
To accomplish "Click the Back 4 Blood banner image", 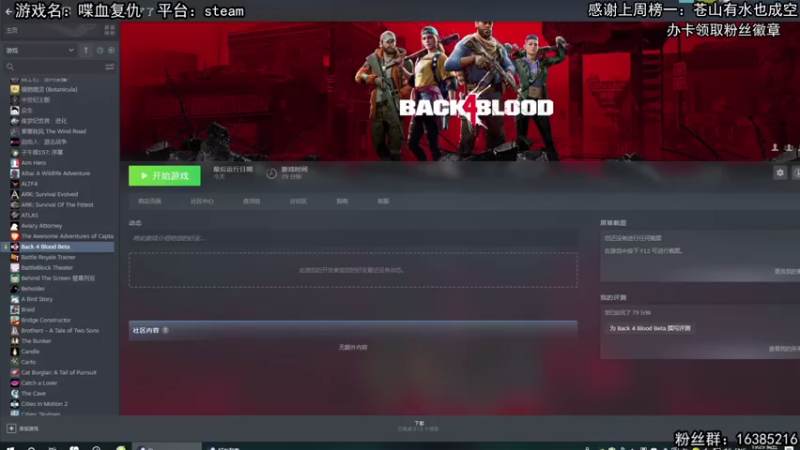I will [460, 91].
